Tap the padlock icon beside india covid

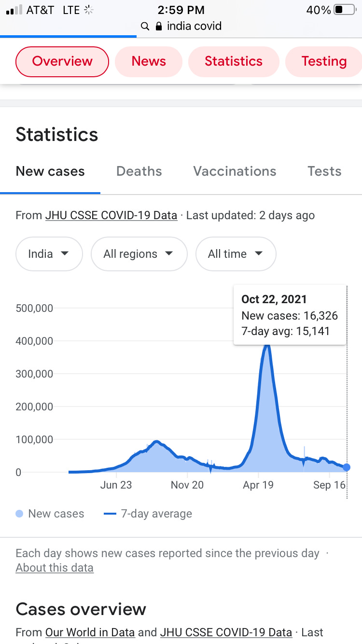click(158, 26)
